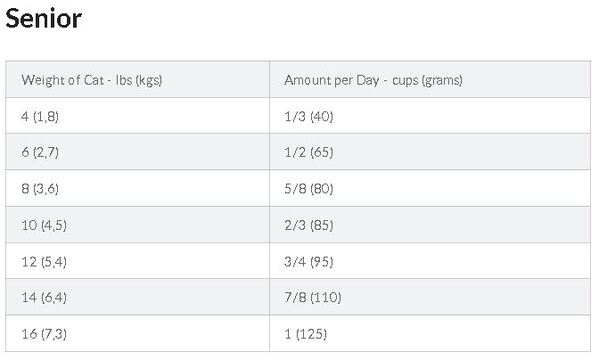Click the Senior heading
Viewport: 599px width, 360px height.
coord(44,18)
